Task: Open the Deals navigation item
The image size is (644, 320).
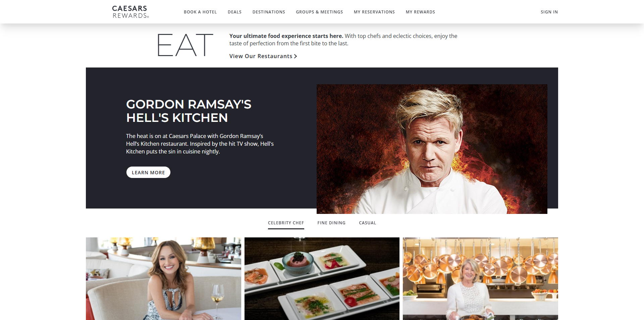Action: click(234, 12)
